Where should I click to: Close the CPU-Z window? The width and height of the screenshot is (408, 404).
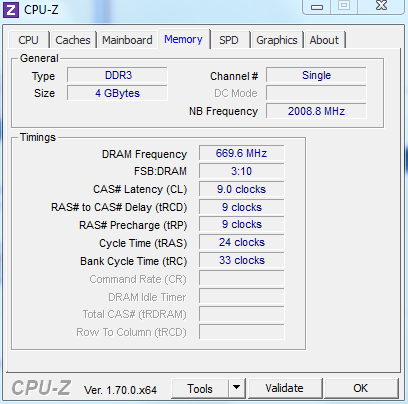(x=381, y=6)
